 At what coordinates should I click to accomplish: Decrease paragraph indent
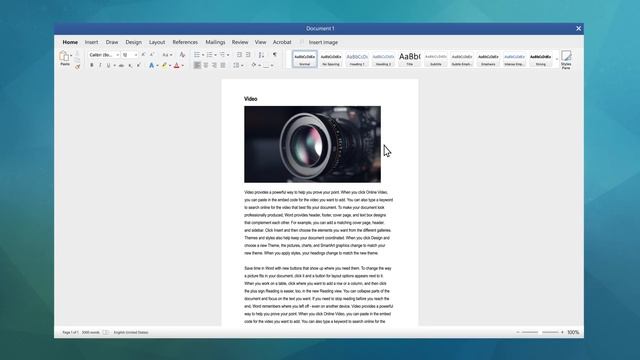coord(239,55)
